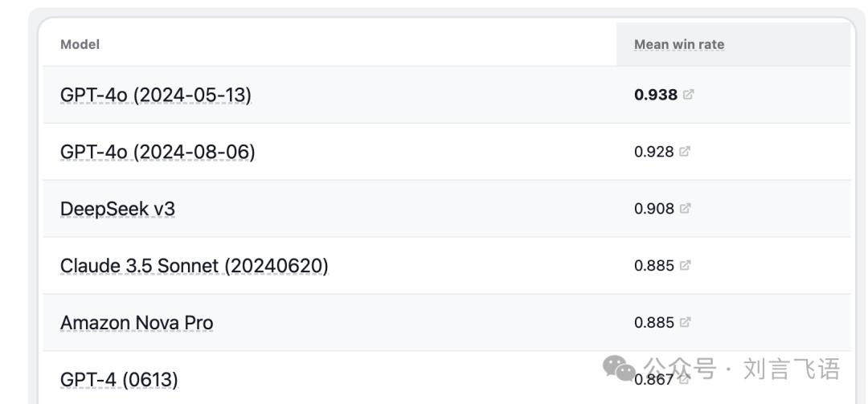Click external link icon in Claude 3.5 Sonnet row
Image resolution: width=868 pixels, height=404 pixels.
(x=686, y=265)
